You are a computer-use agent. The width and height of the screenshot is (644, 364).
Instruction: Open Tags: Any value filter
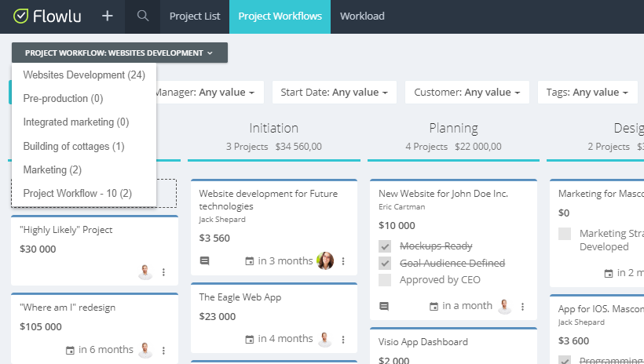587,93
